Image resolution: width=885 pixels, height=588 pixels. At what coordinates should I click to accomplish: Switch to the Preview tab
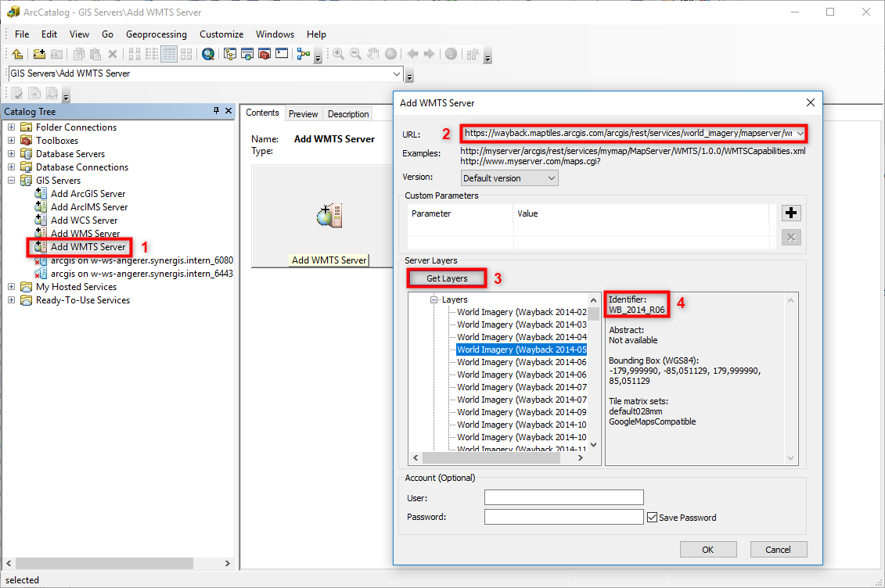click(x=303, y=113)
